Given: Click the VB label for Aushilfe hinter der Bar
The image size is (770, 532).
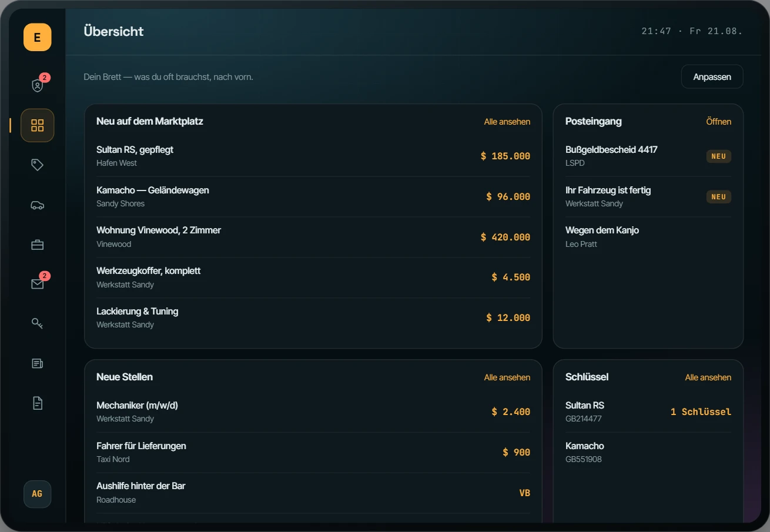Looking at the screenshot, I should [x=525, y=493].
